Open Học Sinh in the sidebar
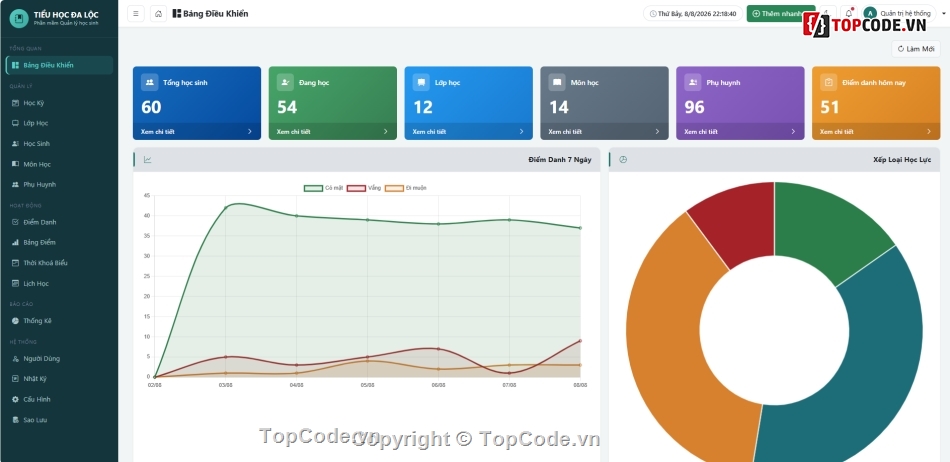This screenshot has width=950, height=462. [59, 144]
